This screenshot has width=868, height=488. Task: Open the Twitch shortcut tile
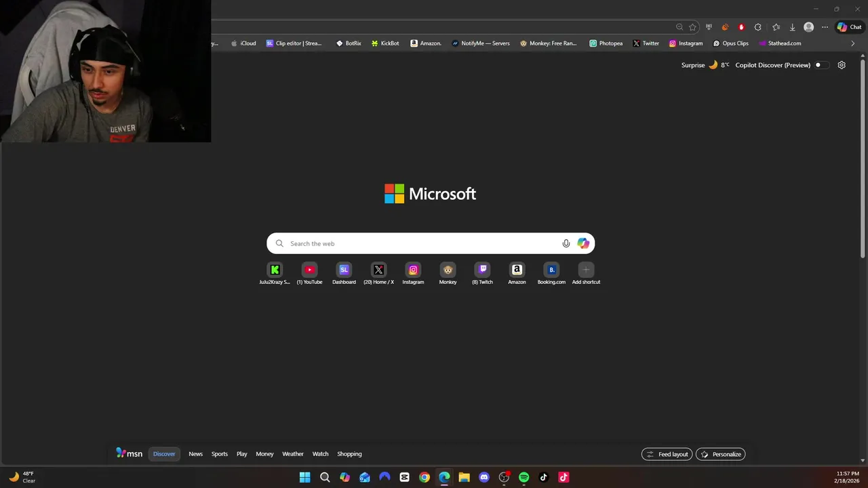[482, 274]
